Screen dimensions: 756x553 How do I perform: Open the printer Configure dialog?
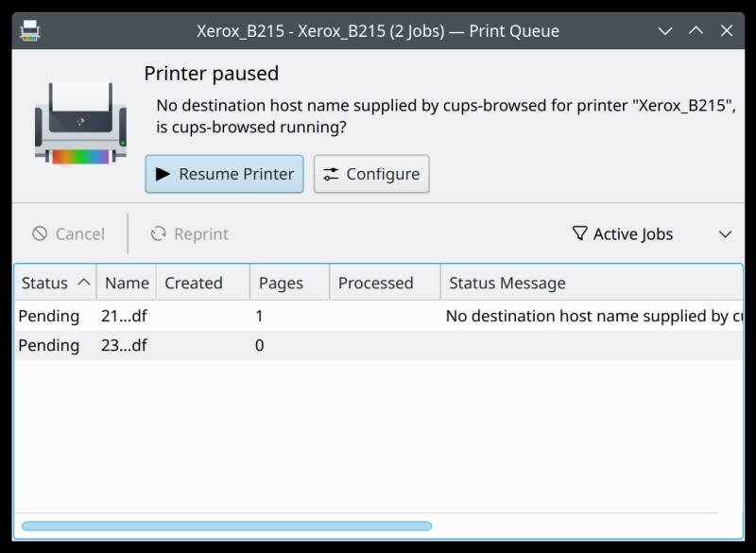371,174
